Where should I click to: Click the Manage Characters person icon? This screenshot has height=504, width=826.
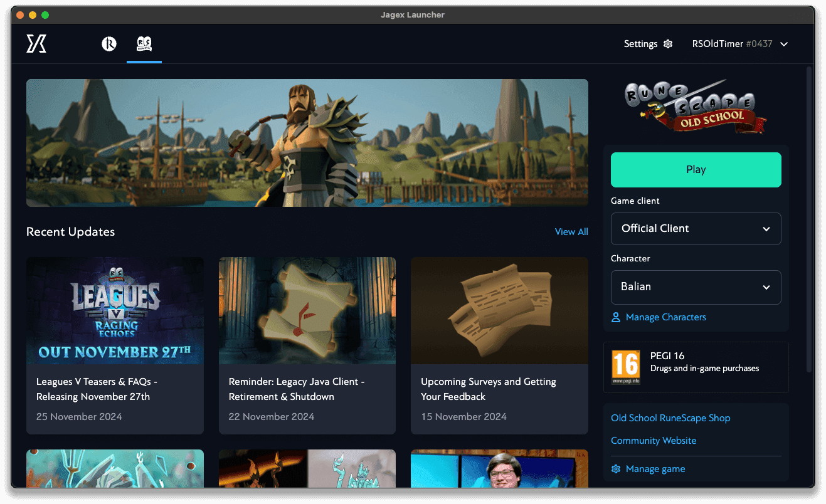[x=615, y=317]
